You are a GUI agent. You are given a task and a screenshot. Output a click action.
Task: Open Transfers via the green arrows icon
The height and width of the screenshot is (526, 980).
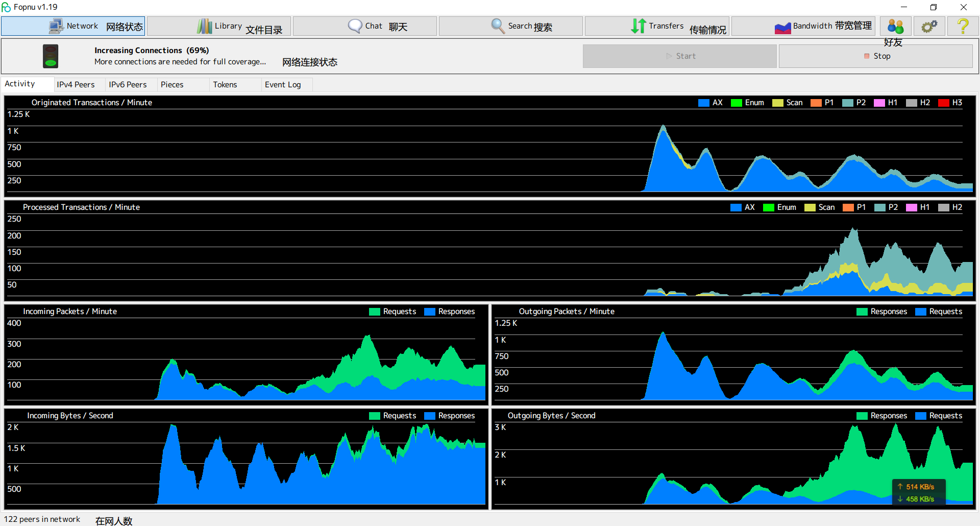pos(638,26)
